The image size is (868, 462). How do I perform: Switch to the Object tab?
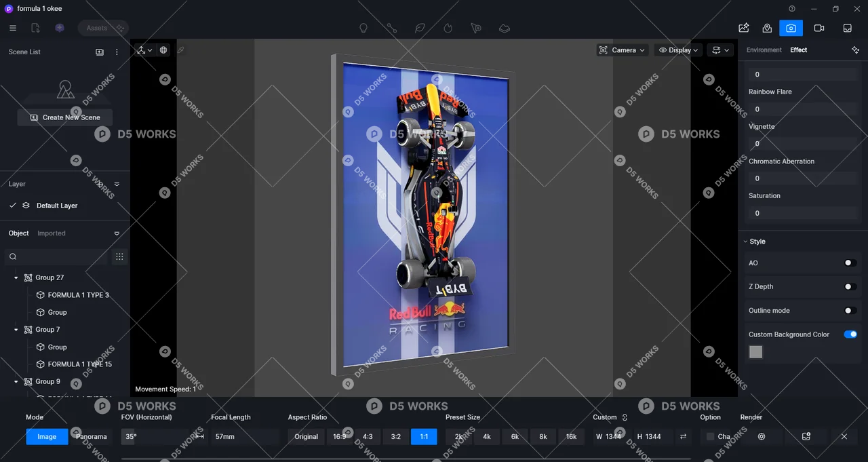pyautogui.click(x=18, y=233)
